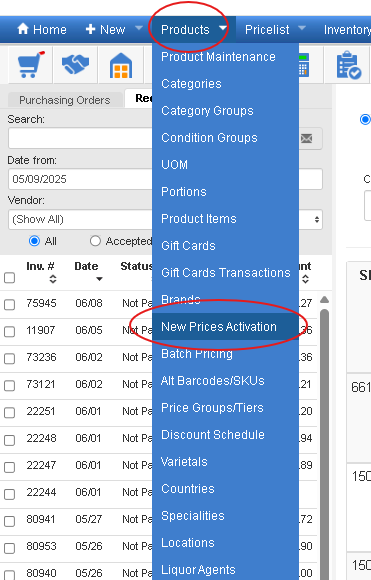Viewport: 371px width, 580px height.
Task: Open the New menu
Action: (105, 29)
